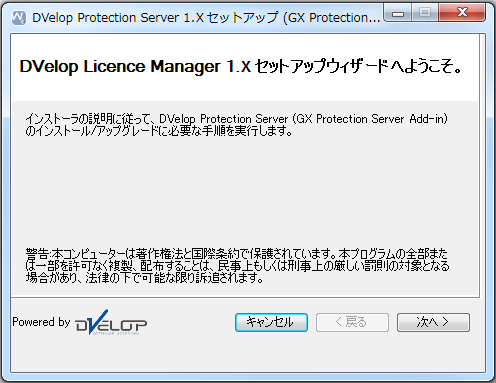Go to the next step with 次へ >

(433, 322)
